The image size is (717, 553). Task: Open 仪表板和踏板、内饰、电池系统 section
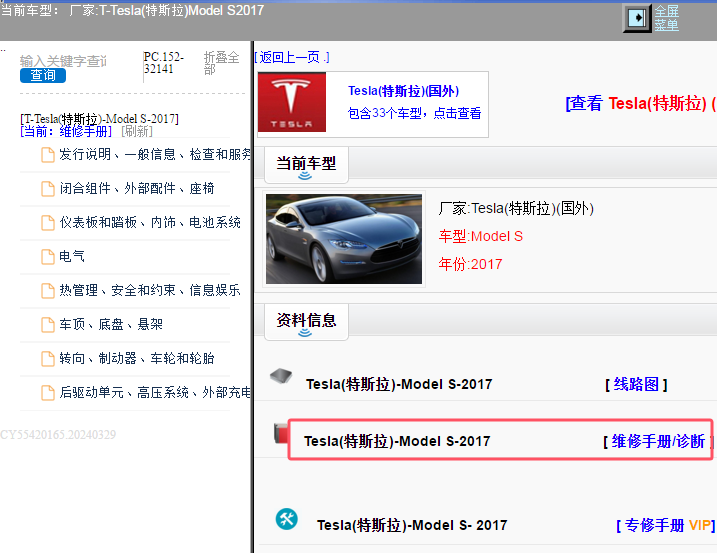click(150, 222)
